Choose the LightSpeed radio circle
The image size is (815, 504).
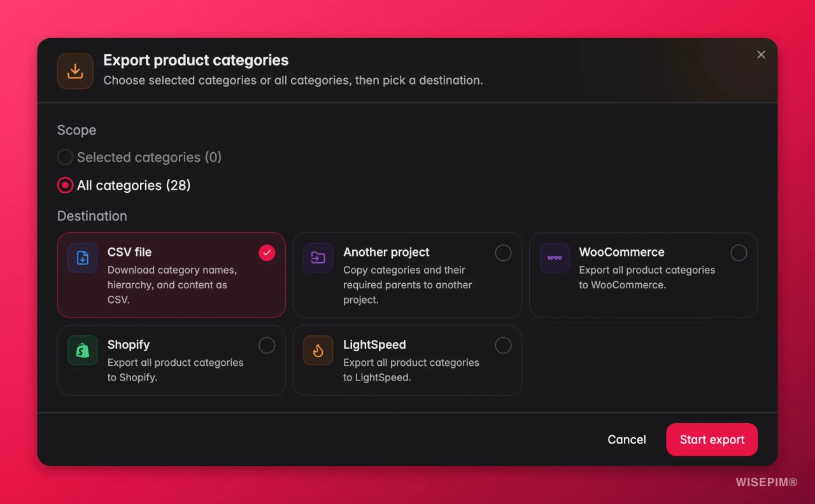pyautogui.click(x=503, y=345)
